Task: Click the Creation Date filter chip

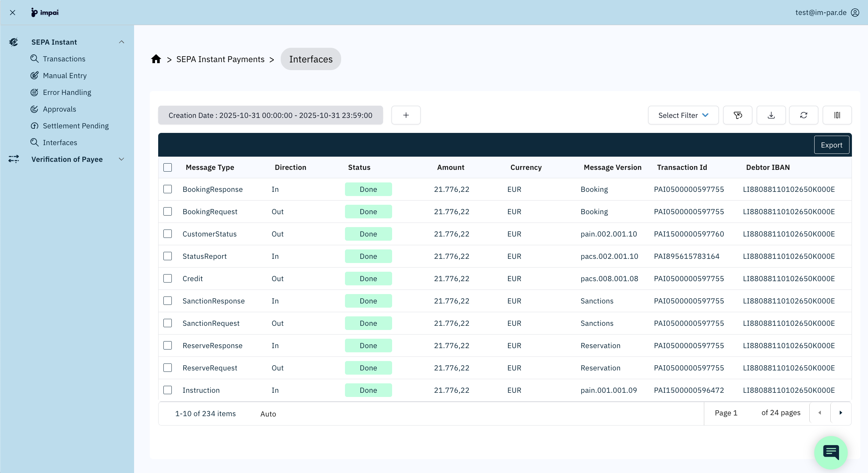Action: [x=270, y=115]
